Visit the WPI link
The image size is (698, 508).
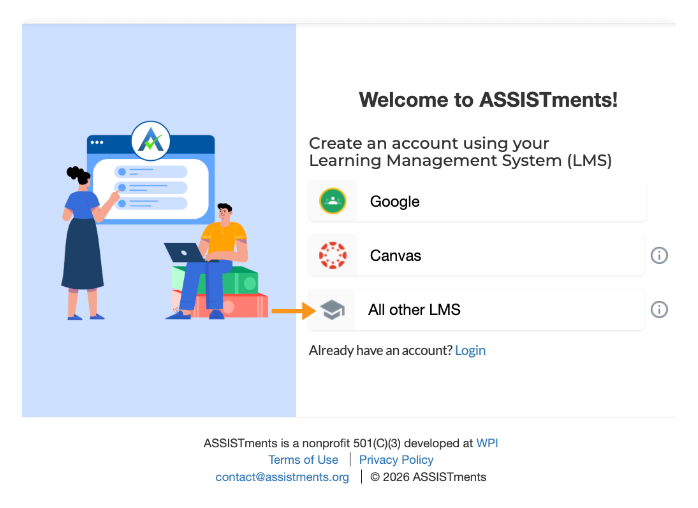coord(487,443)
